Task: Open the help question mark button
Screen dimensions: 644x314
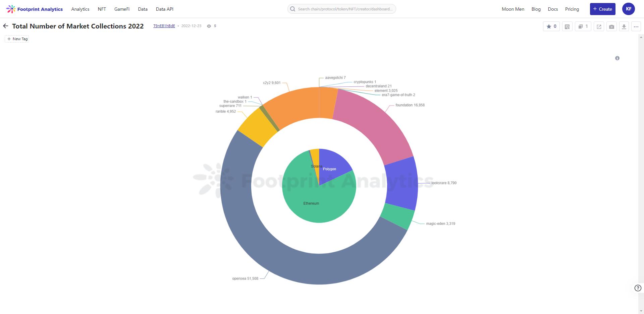Action: click(x=638, y=288)
